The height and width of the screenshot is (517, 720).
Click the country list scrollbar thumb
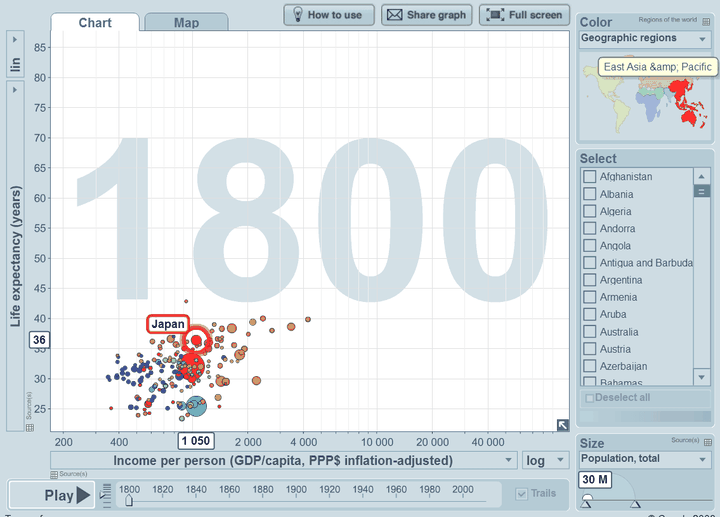701,191
